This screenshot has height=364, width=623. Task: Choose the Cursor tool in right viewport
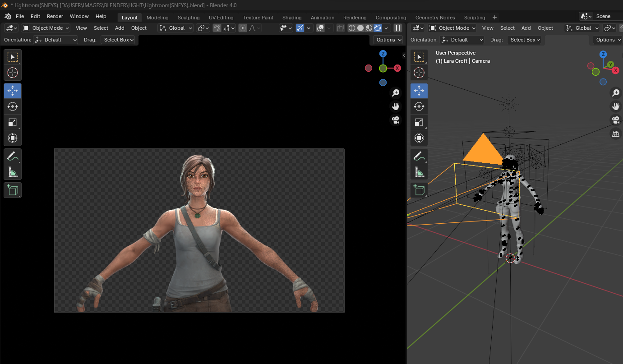coord(419,73)
